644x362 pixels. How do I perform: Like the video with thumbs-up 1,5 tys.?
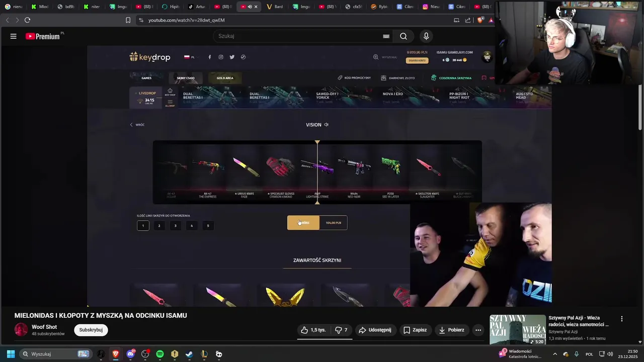(x=313, y=330)
